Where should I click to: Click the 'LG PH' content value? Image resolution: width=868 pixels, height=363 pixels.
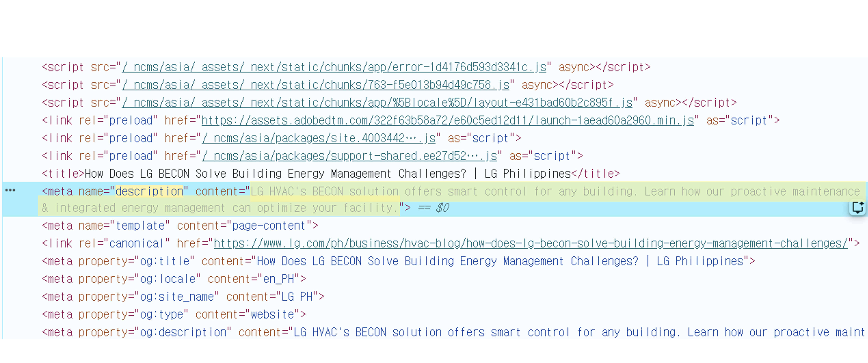click(297, 297)
